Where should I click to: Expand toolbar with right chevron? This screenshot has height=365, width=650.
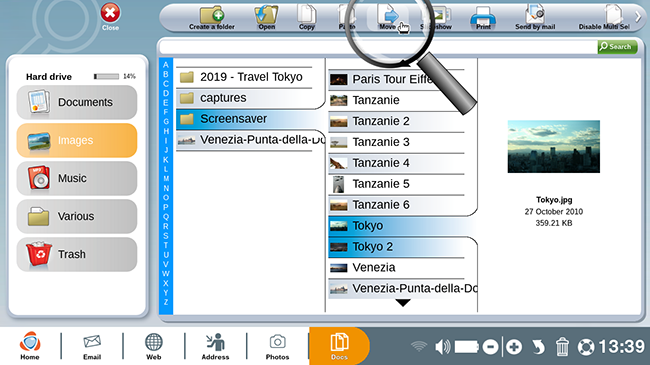[638, 17]
